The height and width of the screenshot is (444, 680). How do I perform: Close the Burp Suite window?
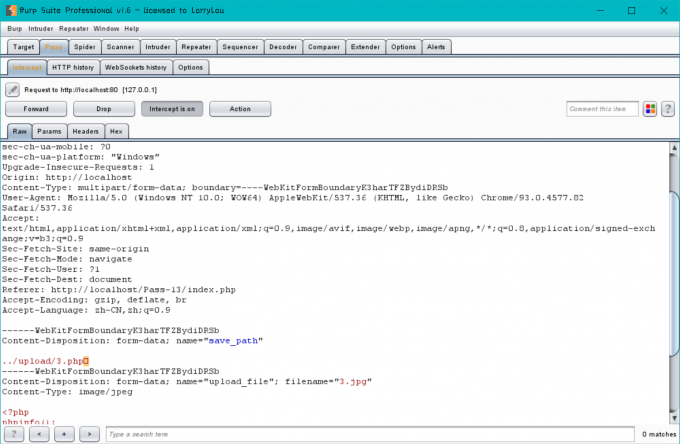[664, 10]
